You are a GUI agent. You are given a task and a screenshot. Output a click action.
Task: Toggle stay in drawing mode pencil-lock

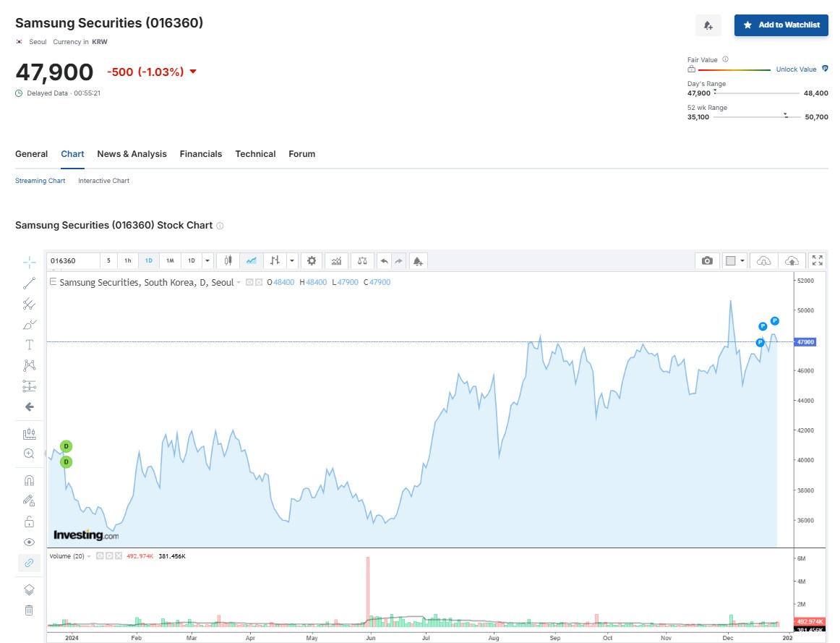pyautogui.click(x=30, y=501)
